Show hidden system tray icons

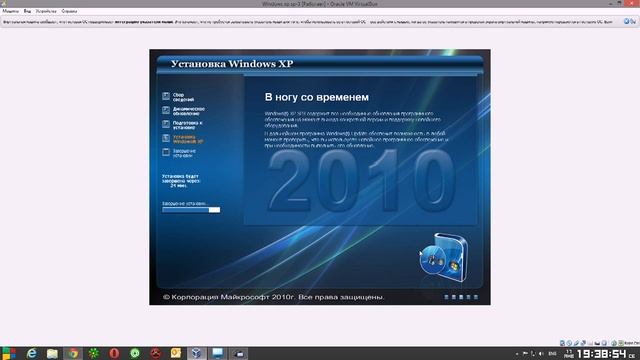517,354
